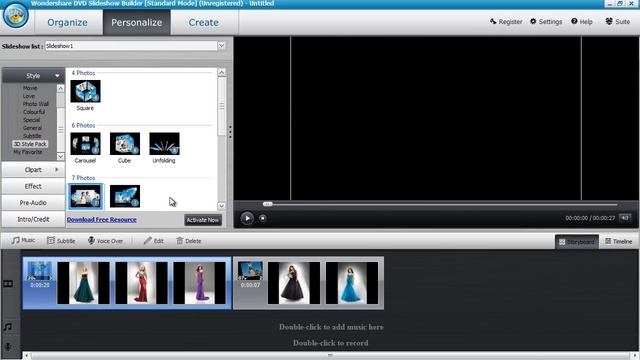Choose the first 7 Photos style thumbnail

[85, 196]
